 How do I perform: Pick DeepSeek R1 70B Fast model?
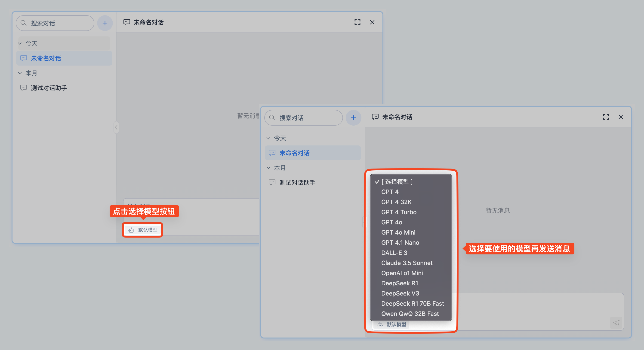[412, 303]
